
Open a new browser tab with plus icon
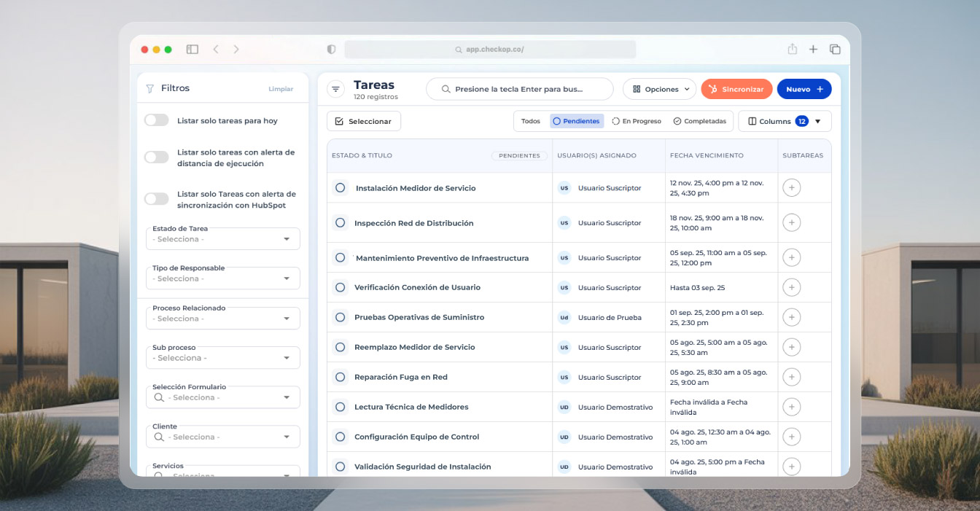pos(813,50)
